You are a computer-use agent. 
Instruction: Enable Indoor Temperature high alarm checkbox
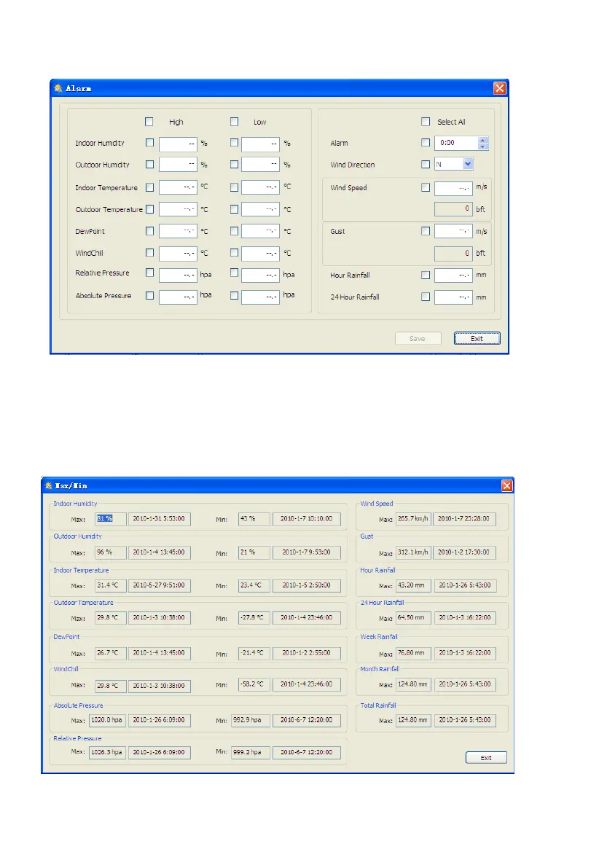pyautogui.click(x=149, y=187)
